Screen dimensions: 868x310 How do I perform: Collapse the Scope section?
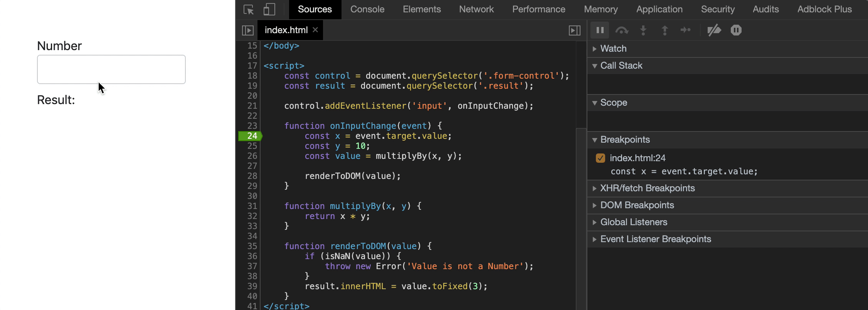pos(727,103)
